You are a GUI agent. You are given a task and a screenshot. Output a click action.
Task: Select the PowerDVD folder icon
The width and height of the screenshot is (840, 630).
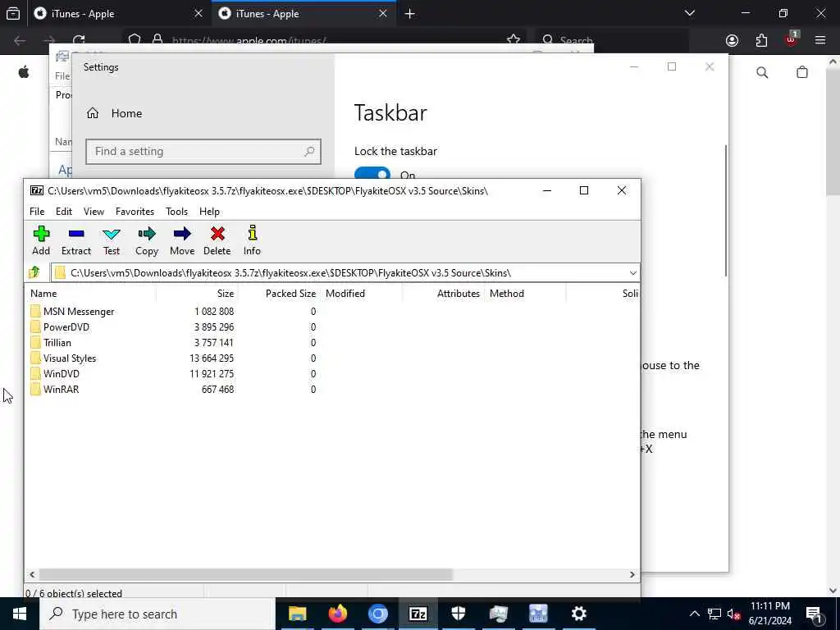point(35,326)
